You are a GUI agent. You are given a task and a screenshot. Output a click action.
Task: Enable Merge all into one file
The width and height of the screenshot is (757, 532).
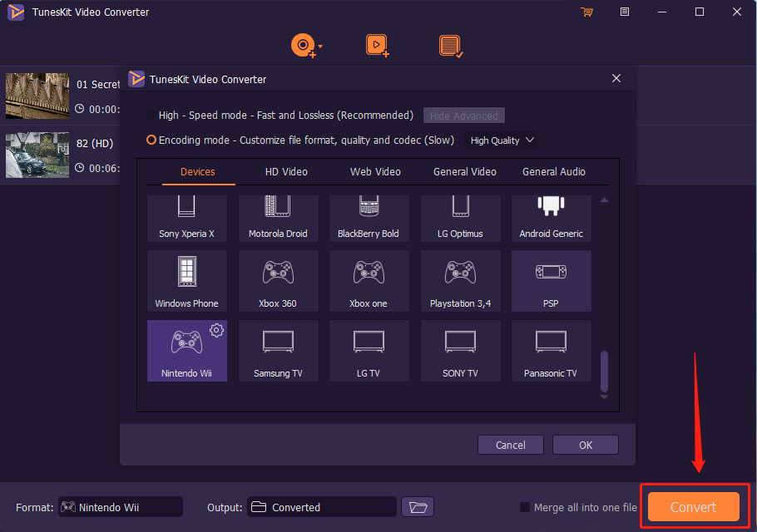(x=524, y=507)
